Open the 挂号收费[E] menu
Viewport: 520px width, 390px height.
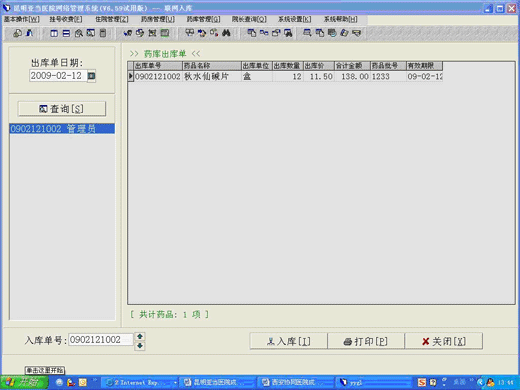[66, 19]
